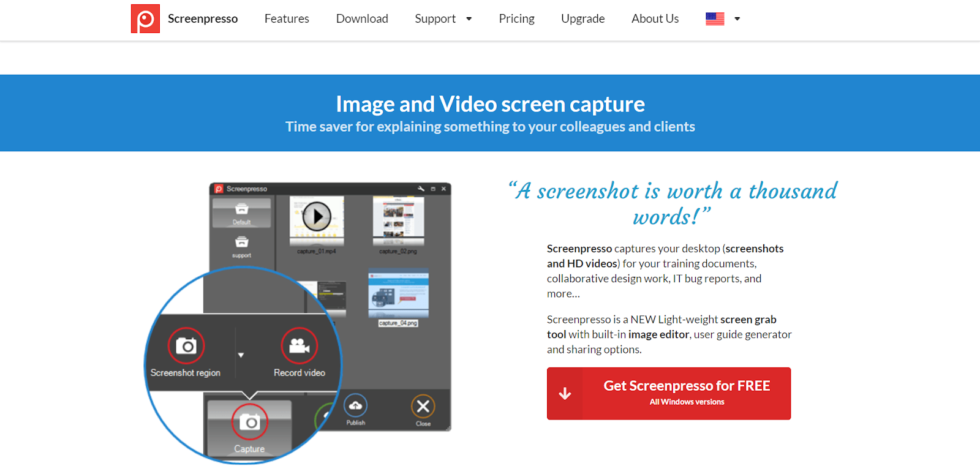Screen dimensions: 980x466
Task: Click the small Screenpresso logo in the app title bar
Action: click(219, 189)
